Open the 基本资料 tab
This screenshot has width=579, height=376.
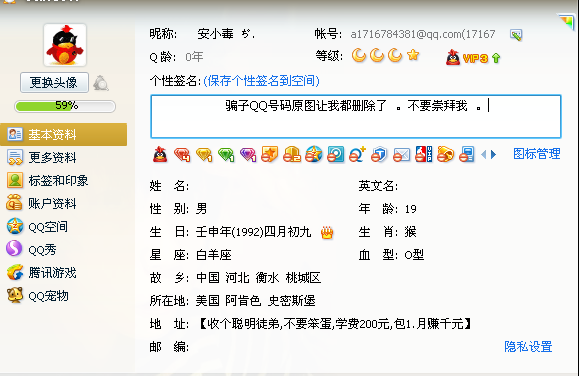[x=64, y=134]
